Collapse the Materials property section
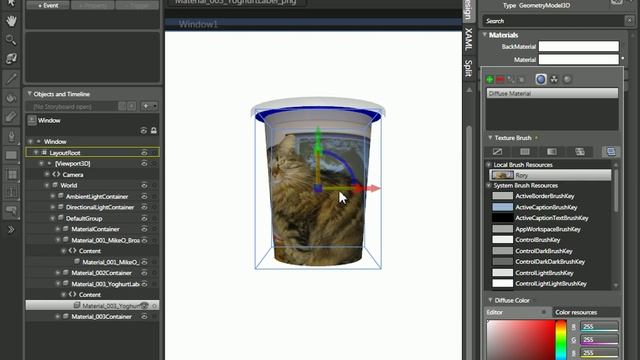640x360 pixels. [x=484, y=35]
